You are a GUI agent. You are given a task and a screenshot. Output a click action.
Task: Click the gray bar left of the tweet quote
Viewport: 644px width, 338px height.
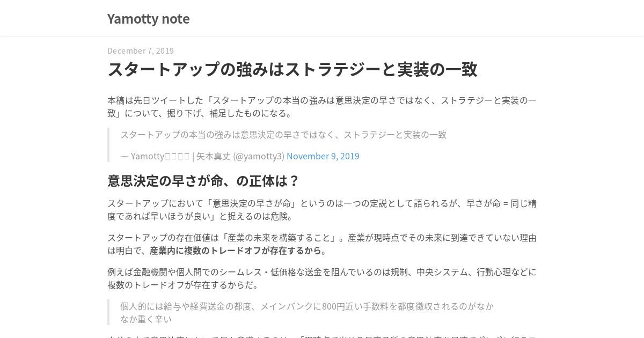coord(108,145)
